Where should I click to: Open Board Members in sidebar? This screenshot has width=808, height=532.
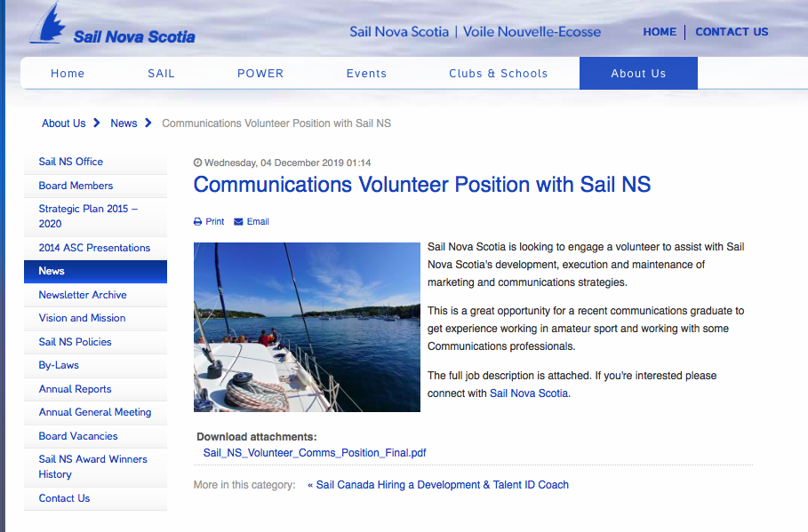click(76, 186)
